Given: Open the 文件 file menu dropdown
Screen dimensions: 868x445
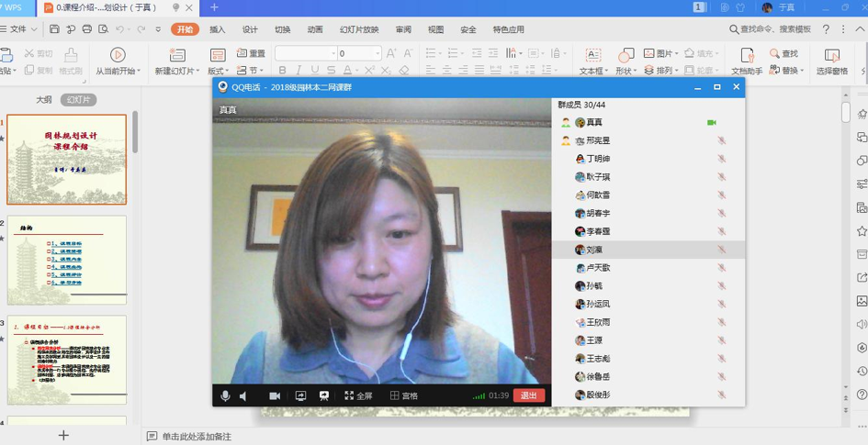Looking at the screenshot, I should click(x=19, y=29).
